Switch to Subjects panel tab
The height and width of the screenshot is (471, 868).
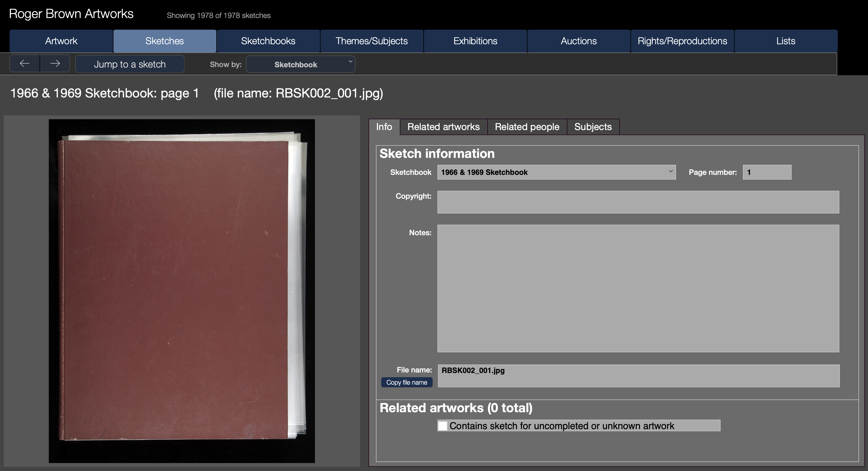pos(593,127)
